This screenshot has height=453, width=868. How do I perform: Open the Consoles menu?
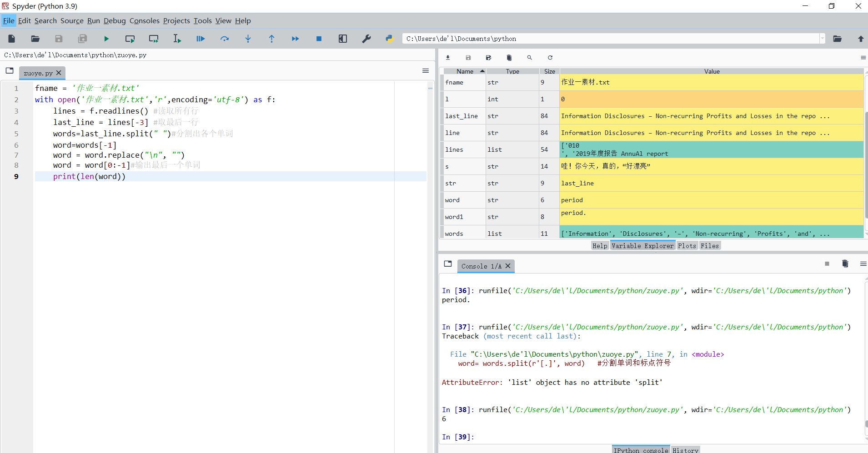coord(145,20)
